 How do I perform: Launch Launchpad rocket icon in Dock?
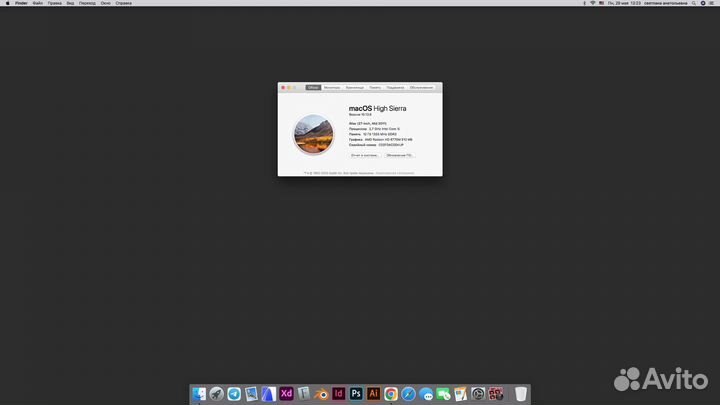coord(216,394)
